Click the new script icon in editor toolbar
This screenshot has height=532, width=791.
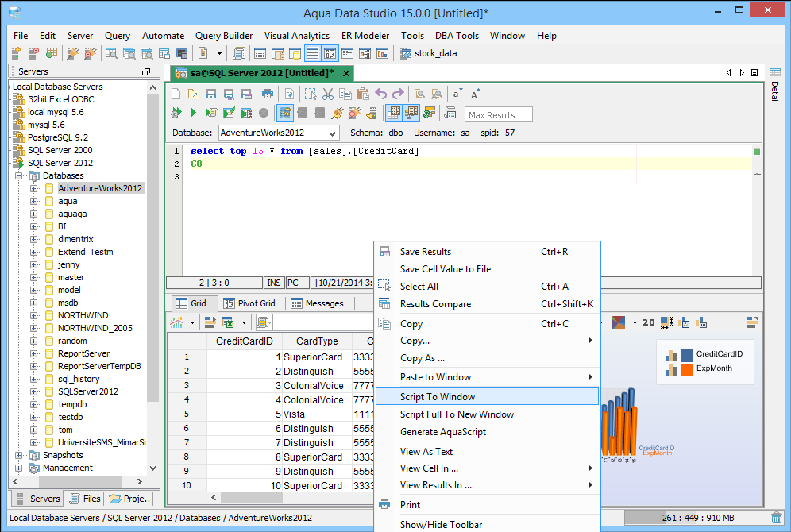(176, 94)
